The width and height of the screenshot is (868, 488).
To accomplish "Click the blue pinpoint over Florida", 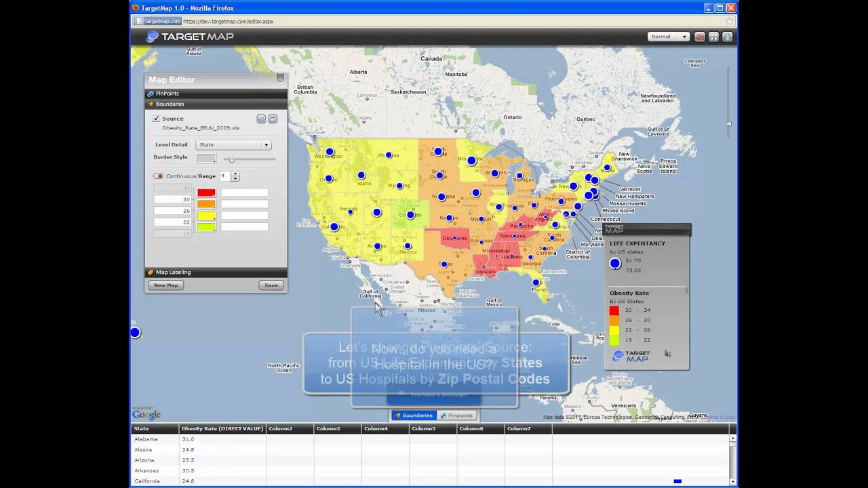I will 536,283.
